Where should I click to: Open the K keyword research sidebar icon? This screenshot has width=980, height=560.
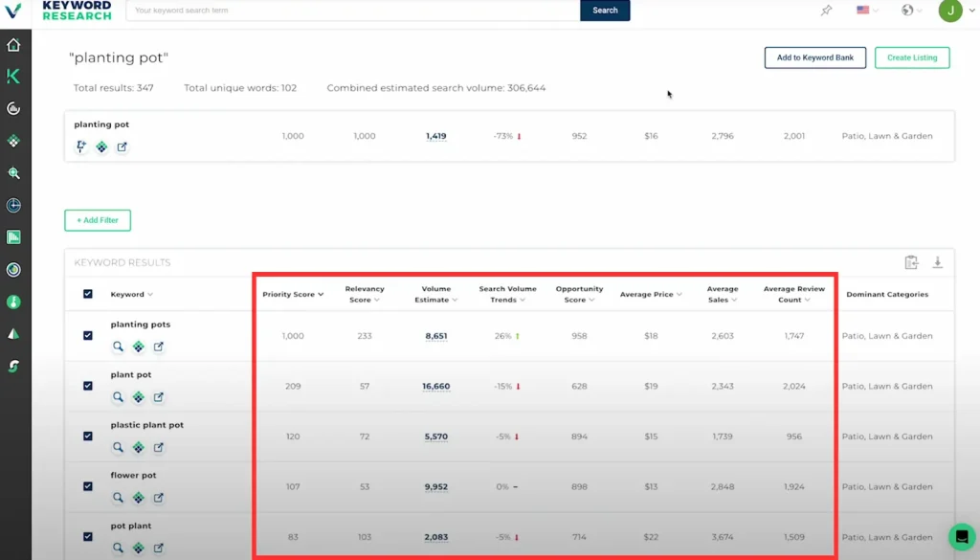(13, 77)
